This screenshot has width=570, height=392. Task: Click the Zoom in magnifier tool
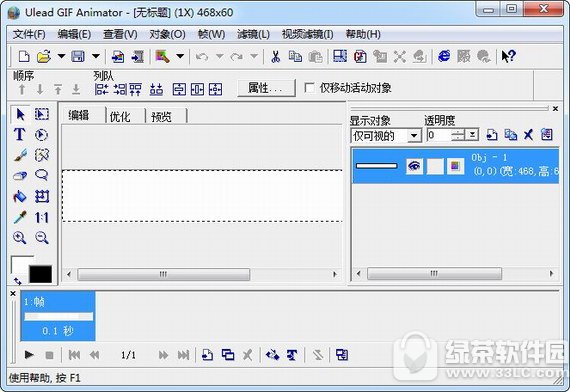(x=20, y=238)
